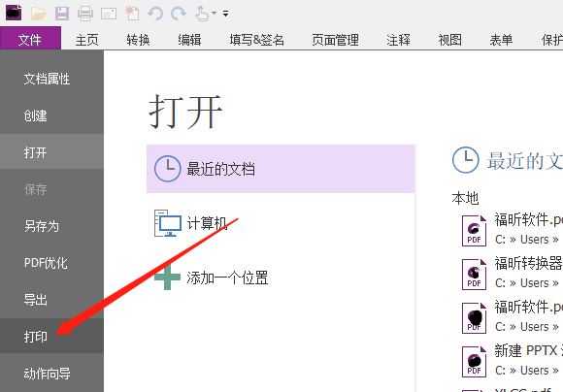
Task: Open a file with the folder icon
Action: click(x=39, y=14)
